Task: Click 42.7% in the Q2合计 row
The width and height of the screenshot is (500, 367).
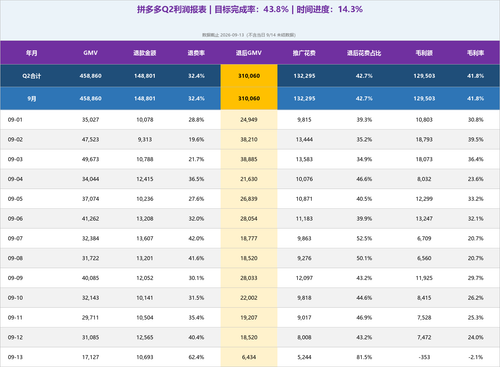Action: [364, 76]
